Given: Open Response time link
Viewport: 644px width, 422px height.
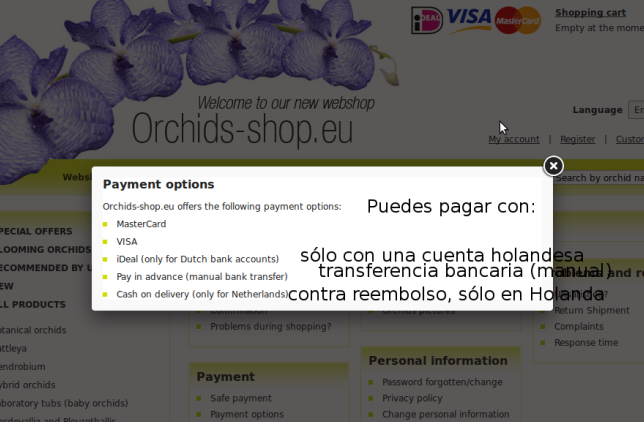Looking at the screenshot, I should pos(586,343).
